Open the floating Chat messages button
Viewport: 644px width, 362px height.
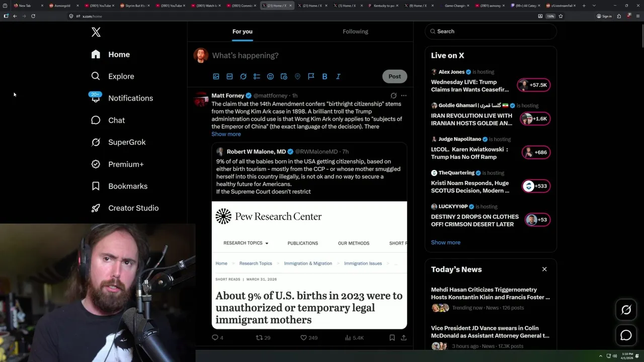pos(626,335)
